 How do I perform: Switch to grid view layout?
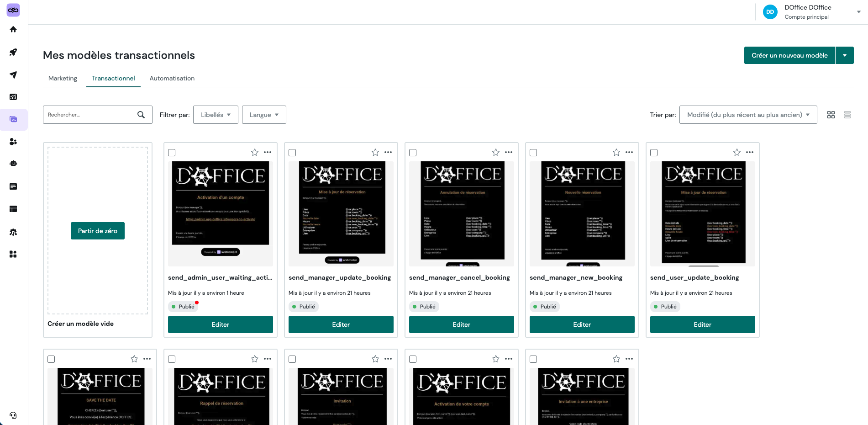831,115
